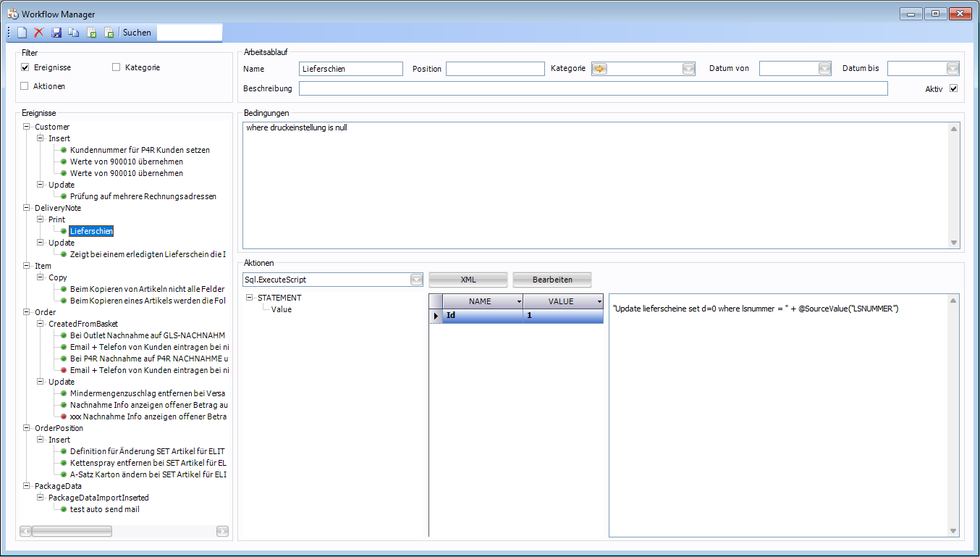980x557 pixels.
Task: Click the Suchen search field
Action: [x=190, y=33]
